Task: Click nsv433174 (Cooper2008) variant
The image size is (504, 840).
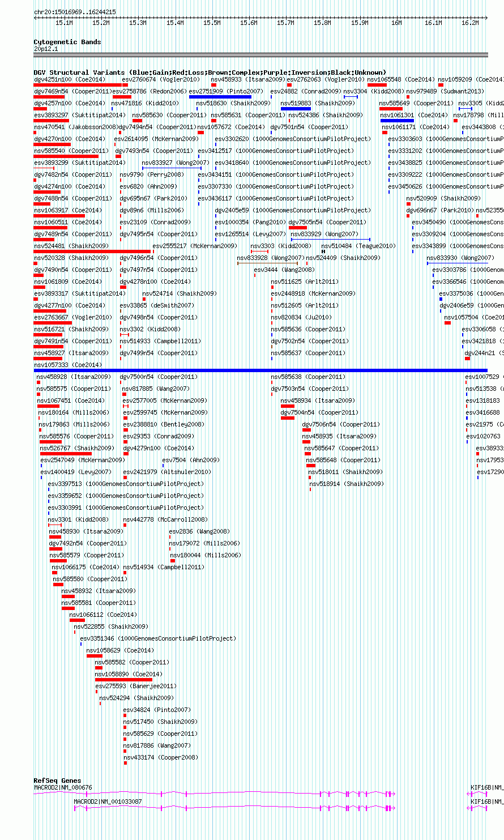Action: click(160, 758)
